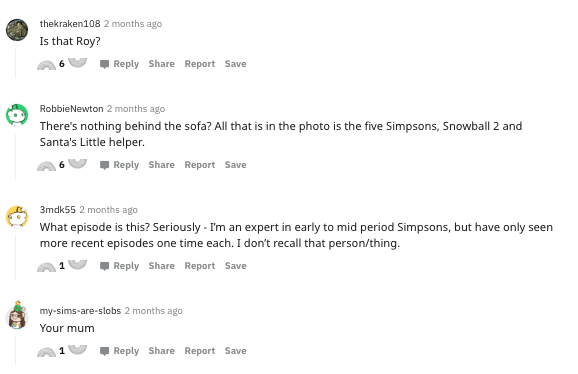The width and height of the screenshot is (578, 374).
Task: Visit the my-sims-are-slobs profile
Action: point(80,311)
